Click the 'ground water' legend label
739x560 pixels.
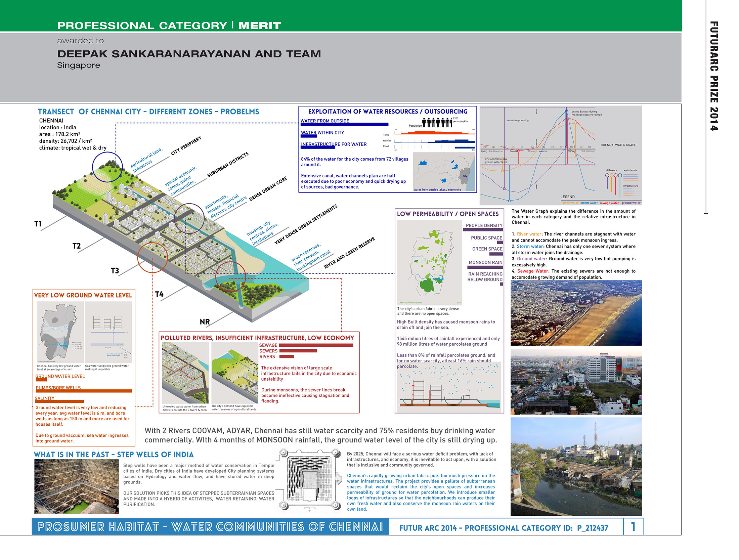pos(631,203)
